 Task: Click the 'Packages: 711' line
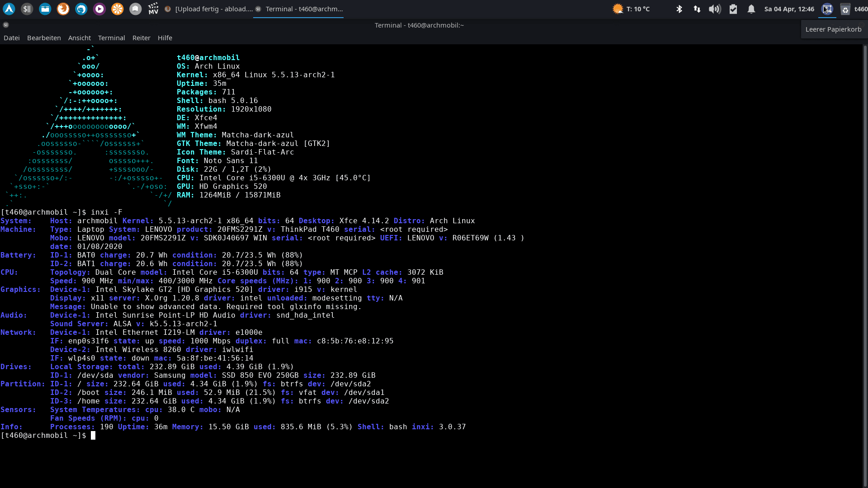(206, 92)
